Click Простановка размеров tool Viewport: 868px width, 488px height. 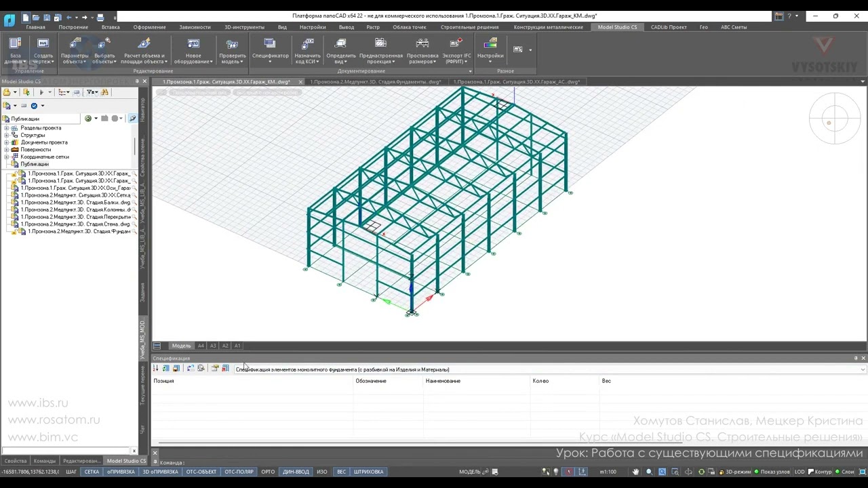422,50
